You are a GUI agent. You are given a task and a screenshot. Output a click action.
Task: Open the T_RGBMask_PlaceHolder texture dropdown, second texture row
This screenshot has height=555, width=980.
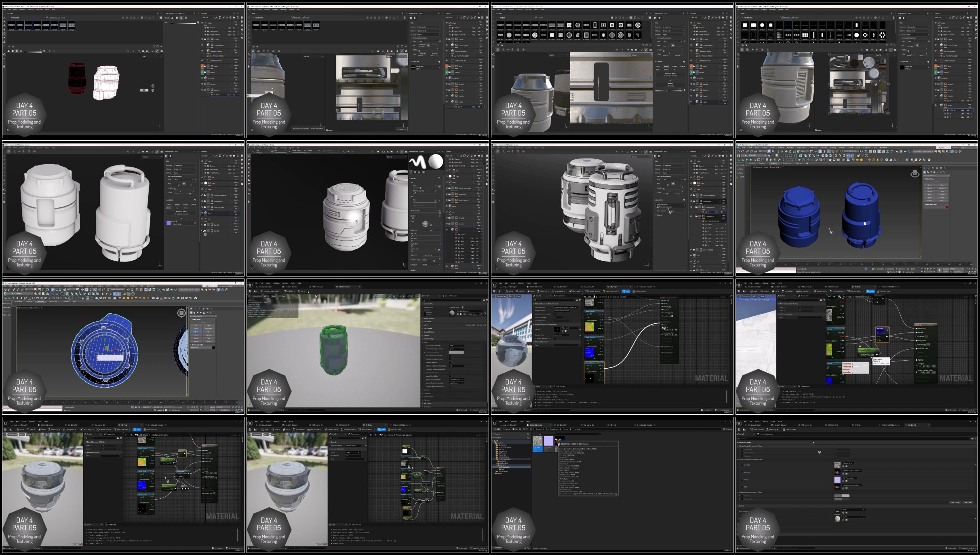851,471
